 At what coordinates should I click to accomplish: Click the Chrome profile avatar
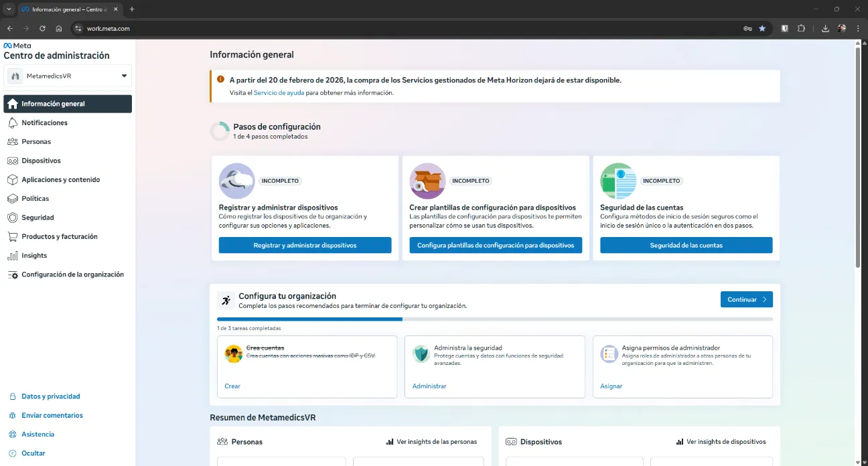point(842,29)
